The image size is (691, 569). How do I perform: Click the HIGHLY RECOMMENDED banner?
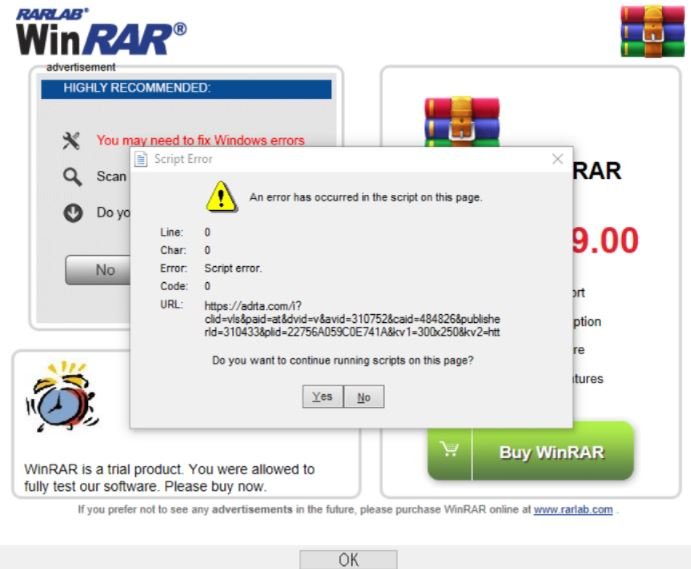(186, 89)
